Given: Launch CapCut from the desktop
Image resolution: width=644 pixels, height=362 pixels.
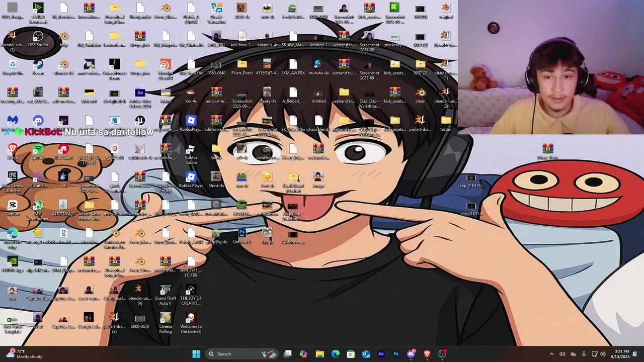Looking at the screenshot, I should point(13,208).
